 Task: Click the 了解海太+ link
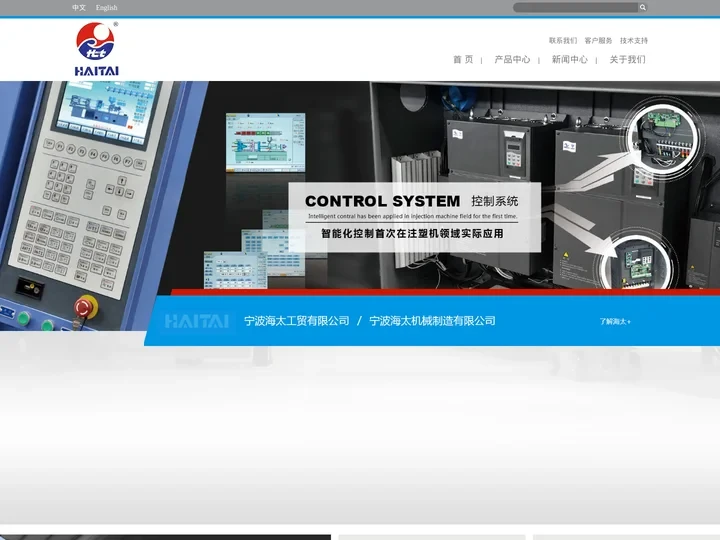tap(615, 321)
